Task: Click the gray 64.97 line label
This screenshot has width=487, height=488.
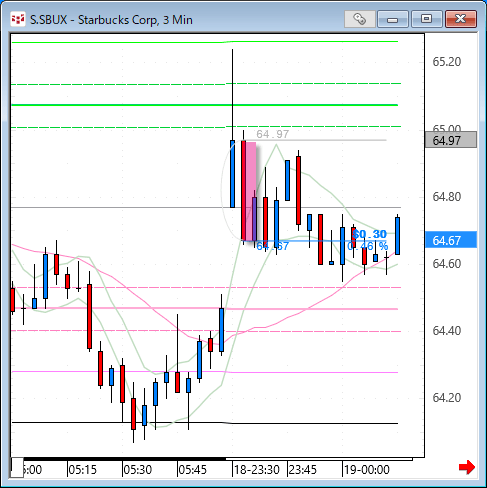Action: pos(272,134)
